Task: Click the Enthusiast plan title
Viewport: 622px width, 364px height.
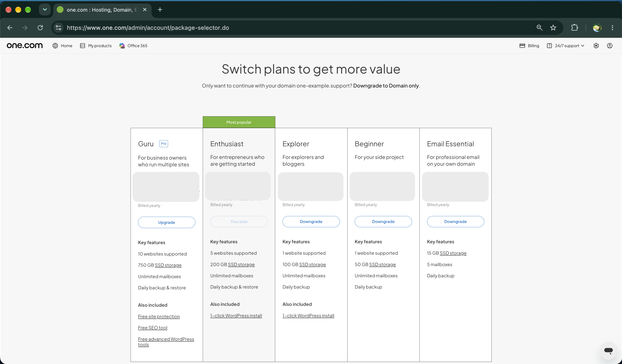Action: (x=227, y=144)
